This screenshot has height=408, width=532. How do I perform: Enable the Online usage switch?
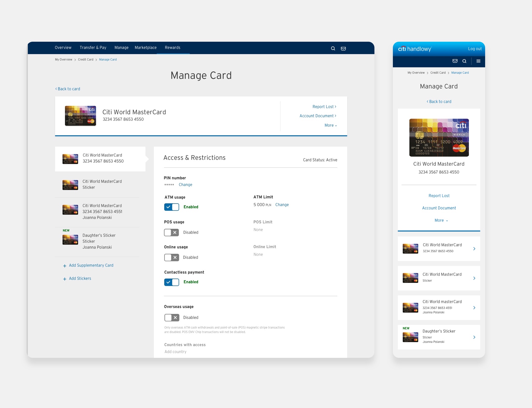(x=171, y=257)
